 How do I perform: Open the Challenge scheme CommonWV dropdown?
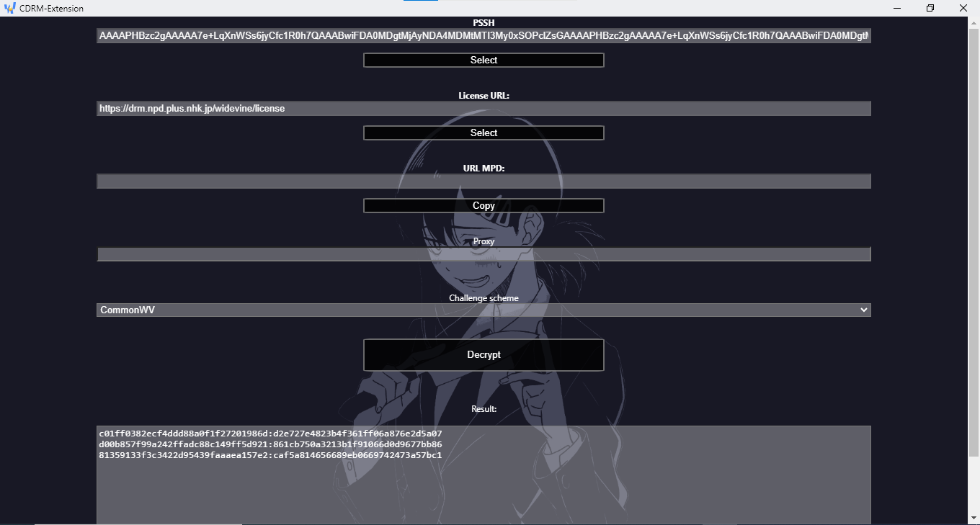[x=484, y=310]
